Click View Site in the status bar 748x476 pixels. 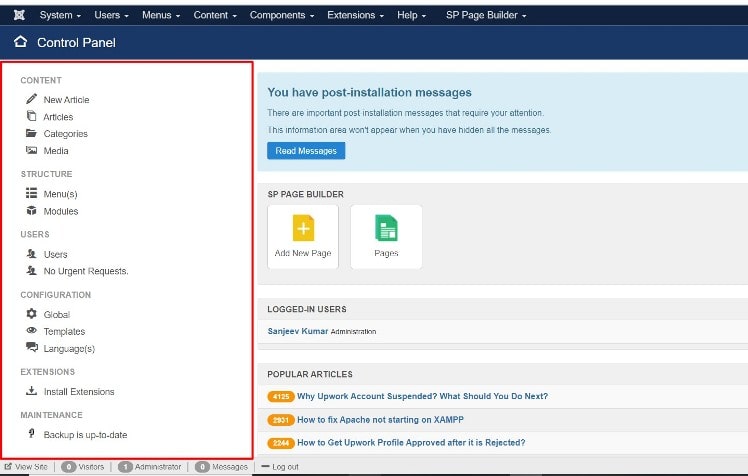(x=31, y=467)
